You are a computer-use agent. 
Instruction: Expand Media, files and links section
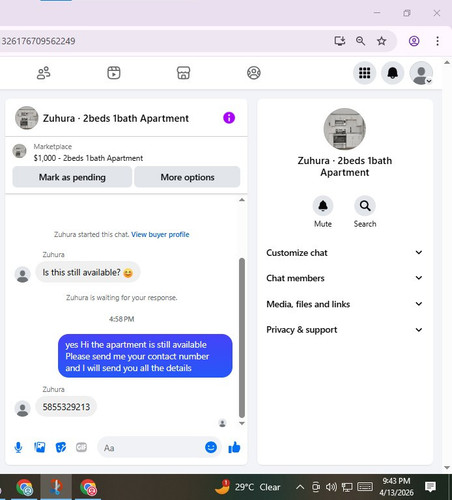[x=344, y=304]
